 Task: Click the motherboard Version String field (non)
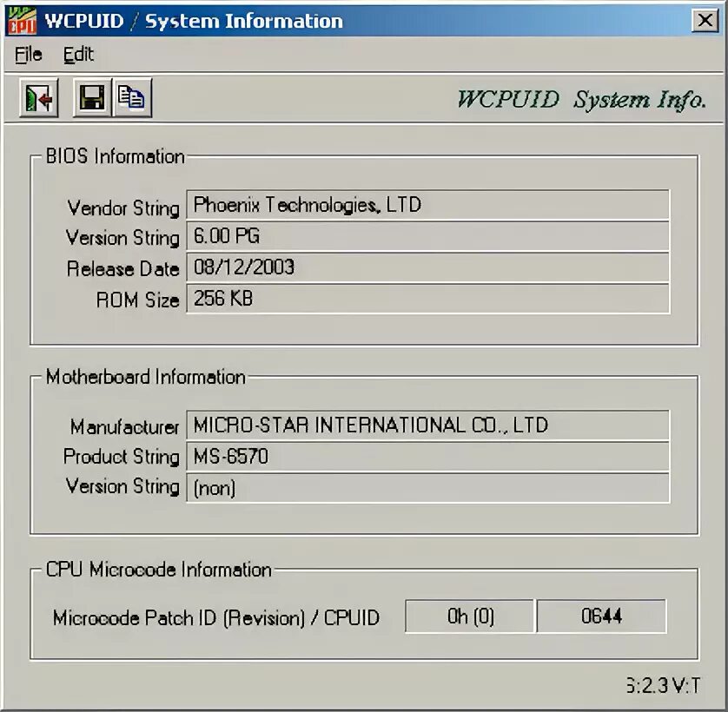tap(427, 488)
